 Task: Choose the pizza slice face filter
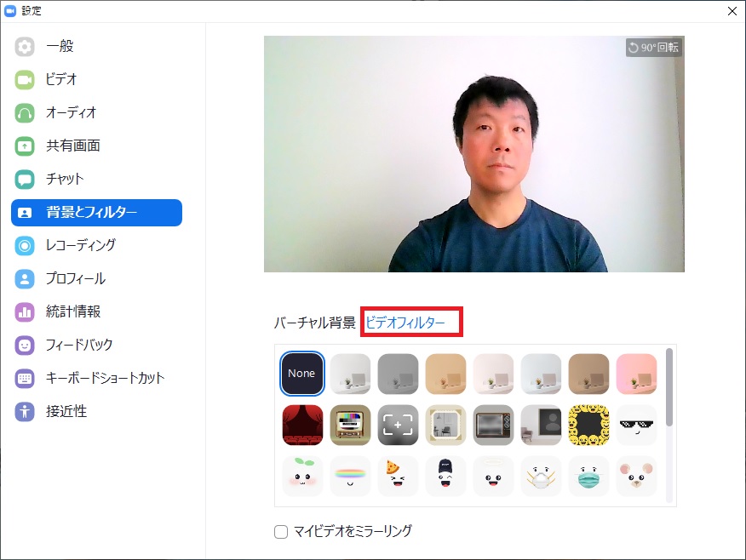398,476
